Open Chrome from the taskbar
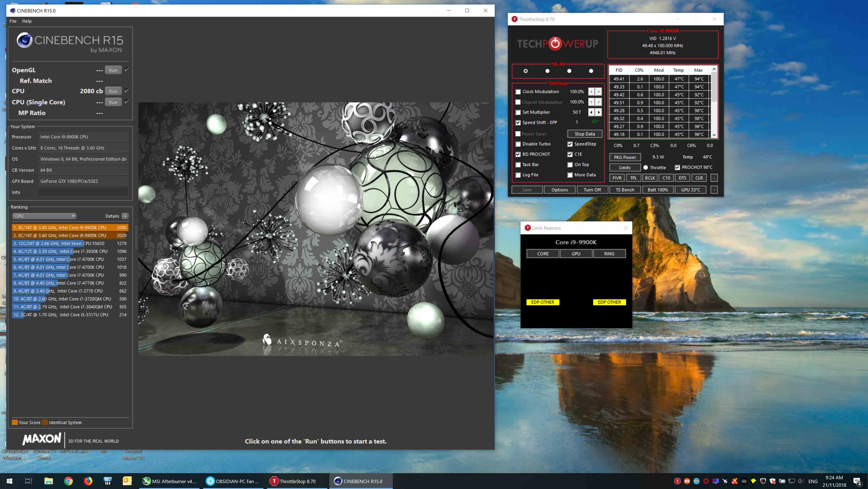Image resolution: width=868 pixels, height=489 pixels. point(68,481)
